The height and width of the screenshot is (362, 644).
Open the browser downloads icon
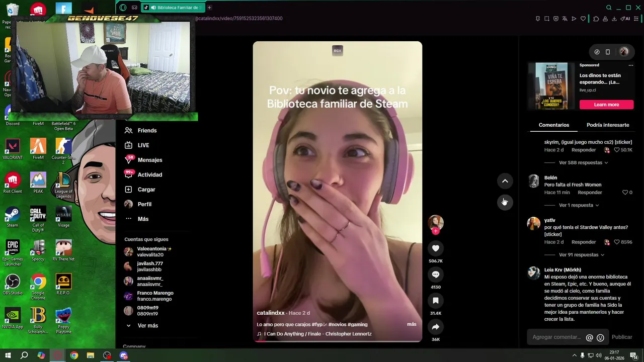(x=614, y=19)
